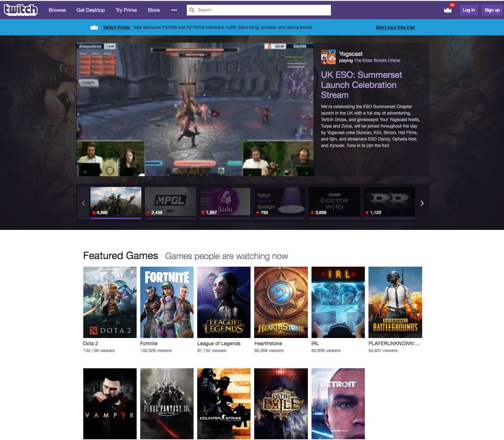Open the Fortnite game cover
This screenshot has height=440, width=504.
pos(167,302)
